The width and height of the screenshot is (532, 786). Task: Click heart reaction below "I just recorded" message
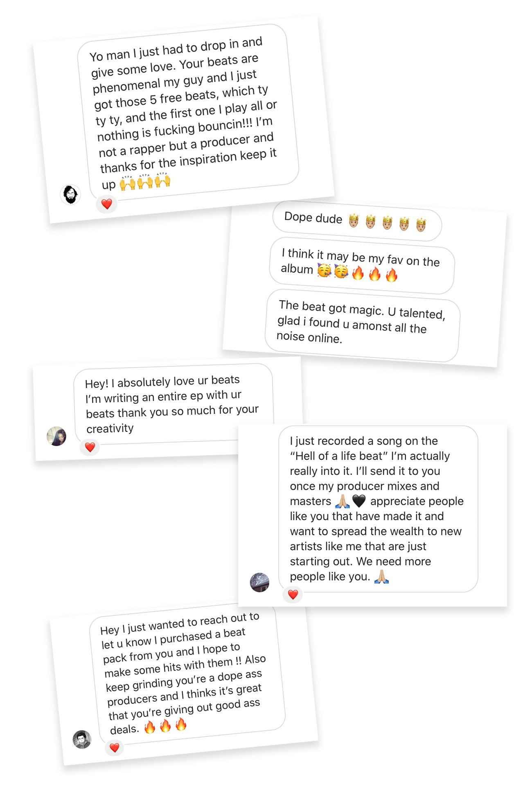coord(293,594)
